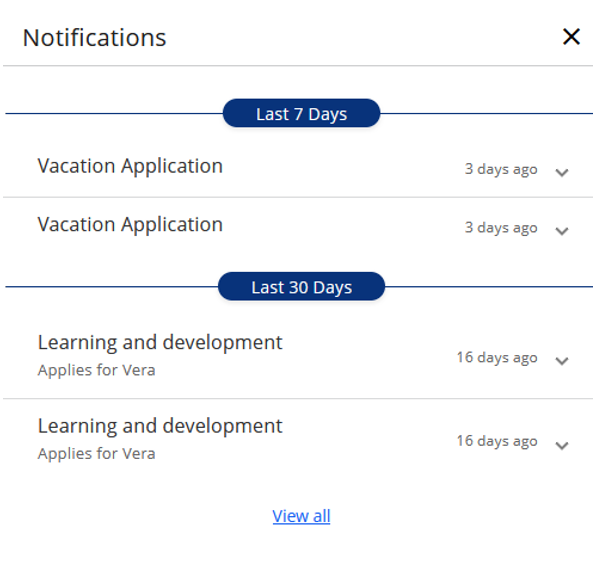Screen dimensions: 601x561
Task: Click the second "16 days ago" timestamp
Action: click(x=497, y=441)
